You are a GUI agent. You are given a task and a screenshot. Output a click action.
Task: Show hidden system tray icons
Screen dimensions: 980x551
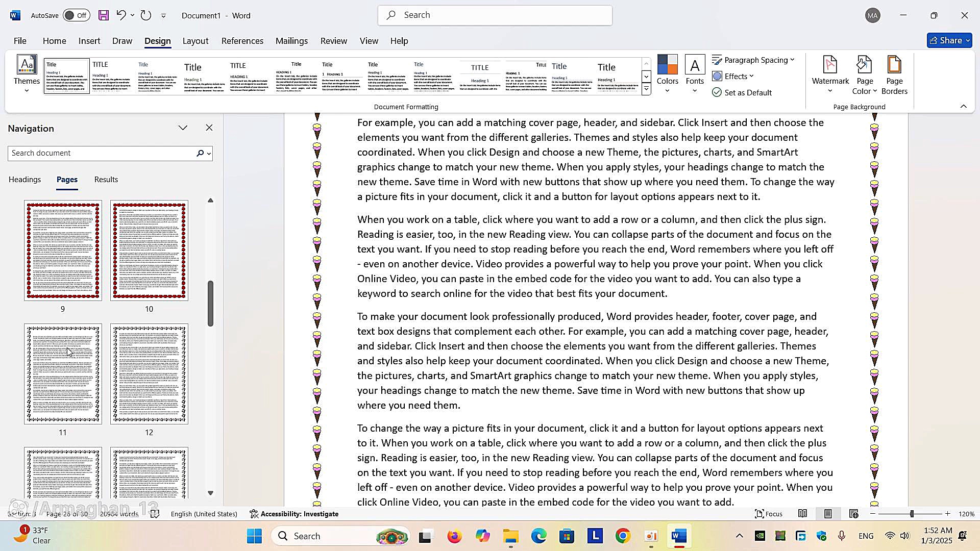click(739, 536)
